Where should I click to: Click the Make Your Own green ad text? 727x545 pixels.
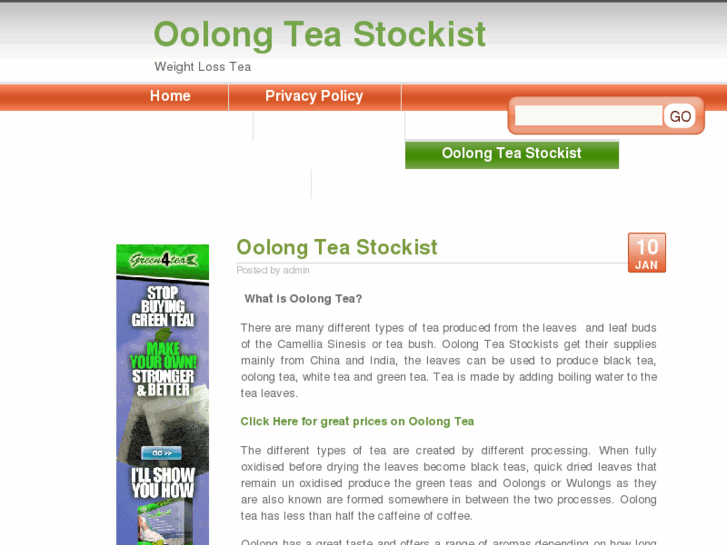click(x=163, y=355)
